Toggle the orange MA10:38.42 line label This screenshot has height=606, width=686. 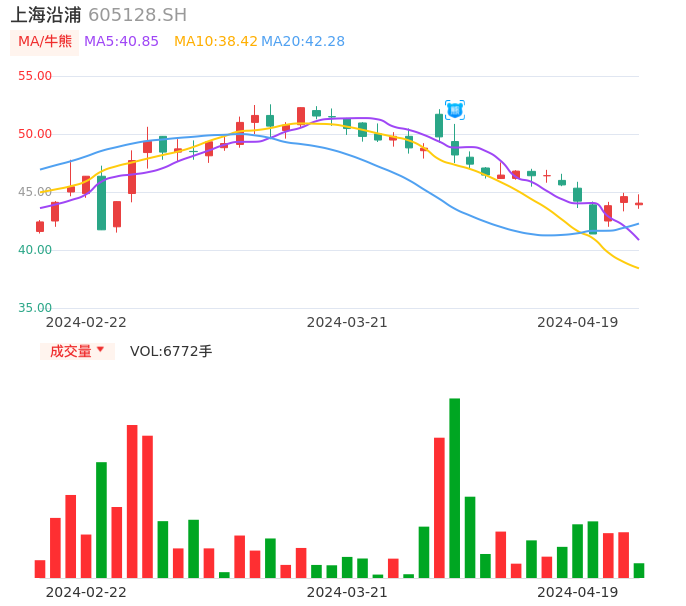coord(215,42)
